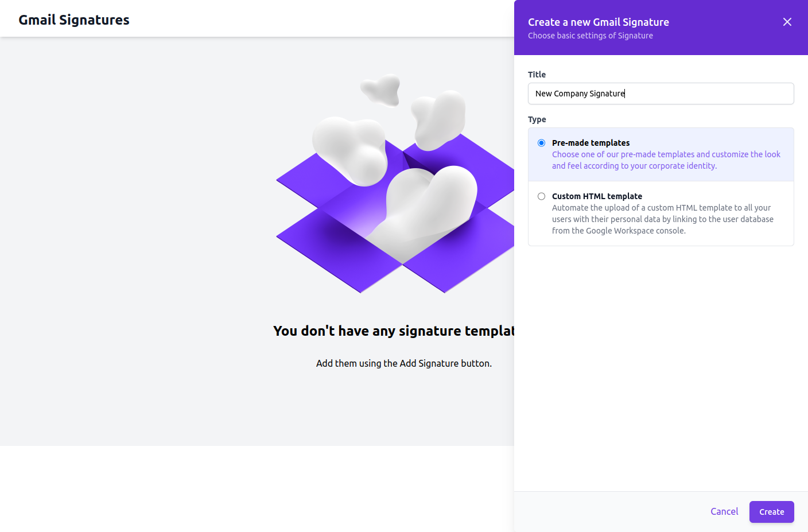Click the Custom HTML template description text
This screenshot has height=532, width=808.
click(x=662, y=219)
